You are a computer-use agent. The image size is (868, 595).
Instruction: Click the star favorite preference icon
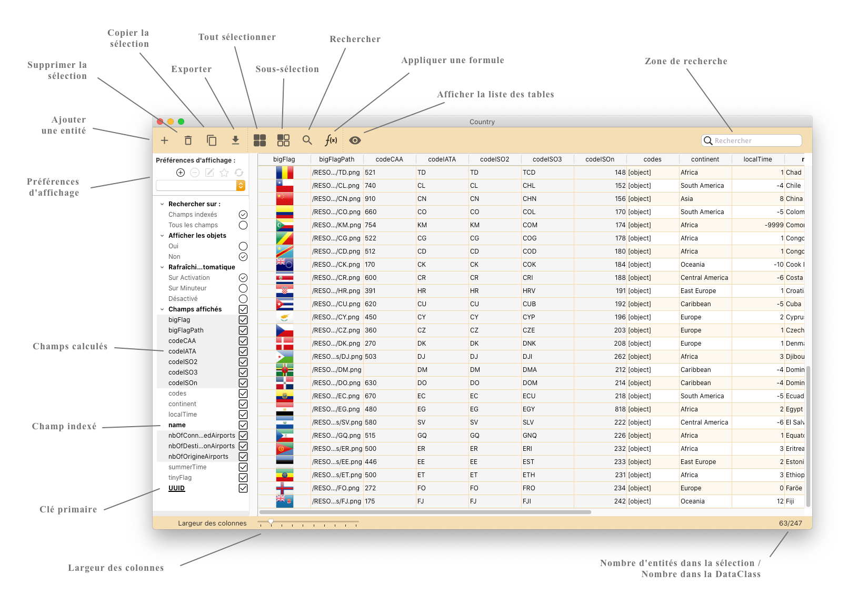224,173
